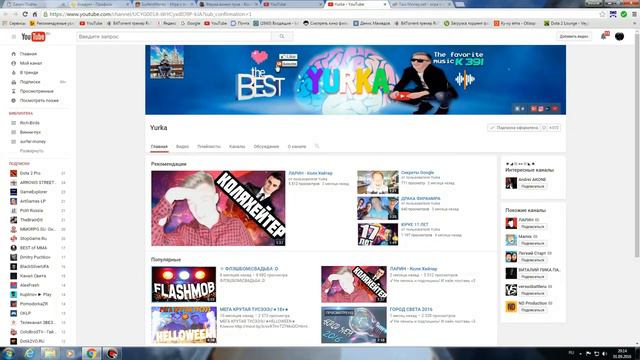Image resolution: width=640 pixels, height=360 pixels.
Task: Open the FLASHMOB video thumbnail
Action: click(184, 284)
